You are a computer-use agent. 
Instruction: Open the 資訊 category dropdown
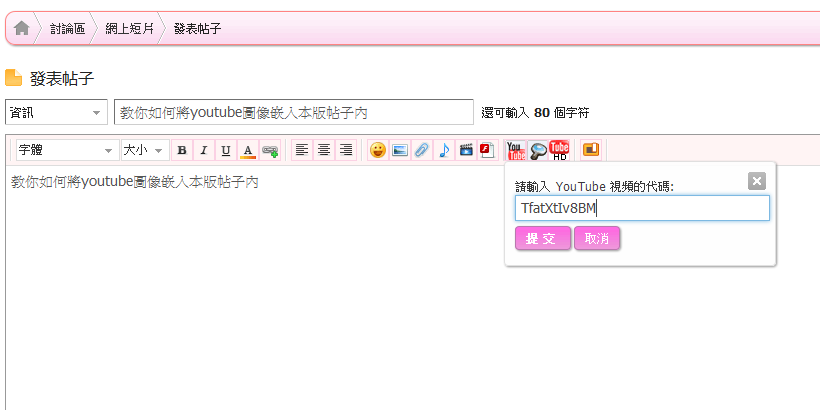[56, 112]
